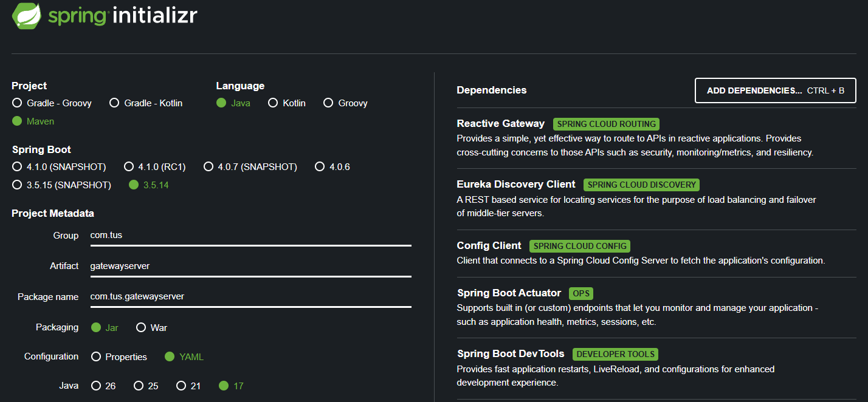The width and height of the screenshot is (868, 402).
Task: Click the Spring Cloud Discovery tag
Action: (x=641, y=185)
